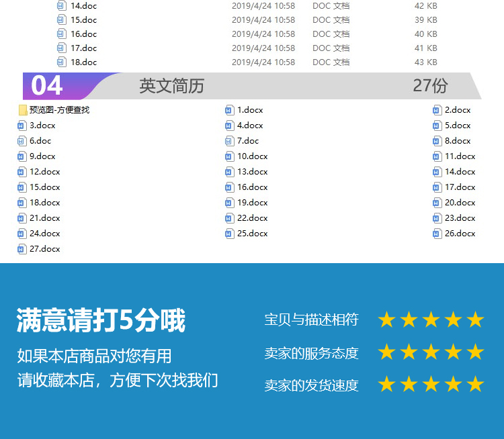Click first star of 卖家的服务态度 rating
Viewport: 504px width, 439px height.
tap(386, 352)
